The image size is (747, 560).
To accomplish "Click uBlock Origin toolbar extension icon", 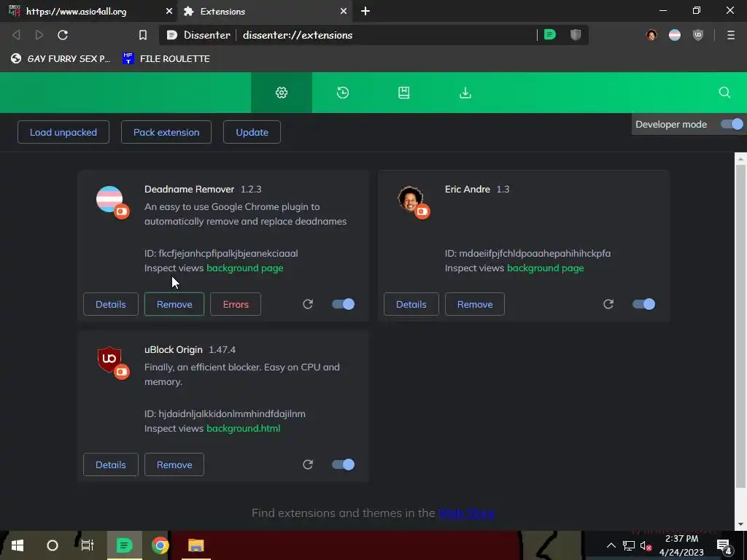I will coord(698,35).
